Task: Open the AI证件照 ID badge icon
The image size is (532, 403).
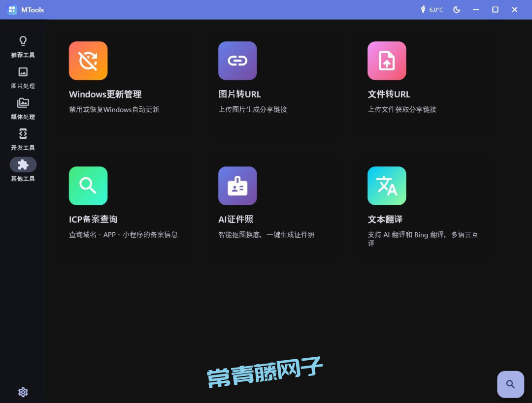Action: coord(237,186)
